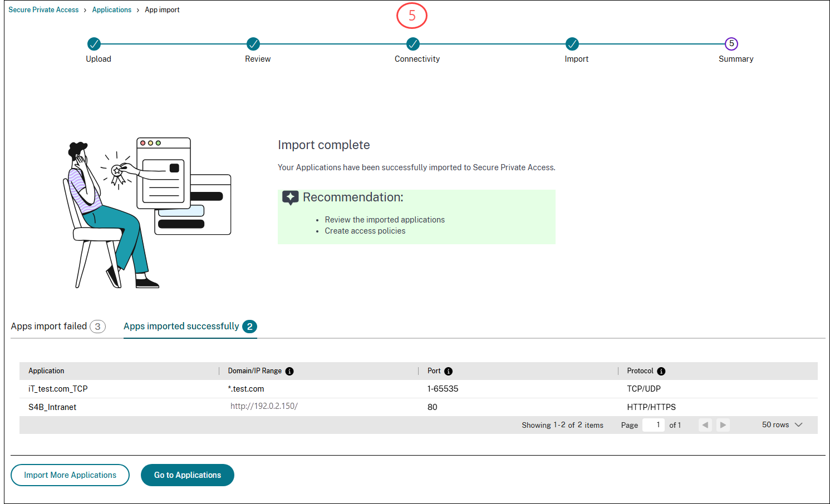Click the http://192.0.2.150/ link
The height and width of the screenshot is (504, 830).
(x=264, y=406)
